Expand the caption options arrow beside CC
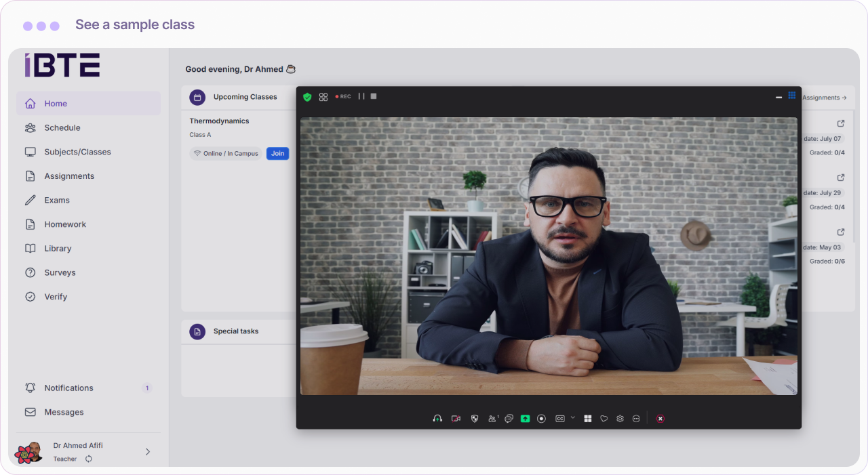Viewport: 868px width, 475px height. [572, 417]
